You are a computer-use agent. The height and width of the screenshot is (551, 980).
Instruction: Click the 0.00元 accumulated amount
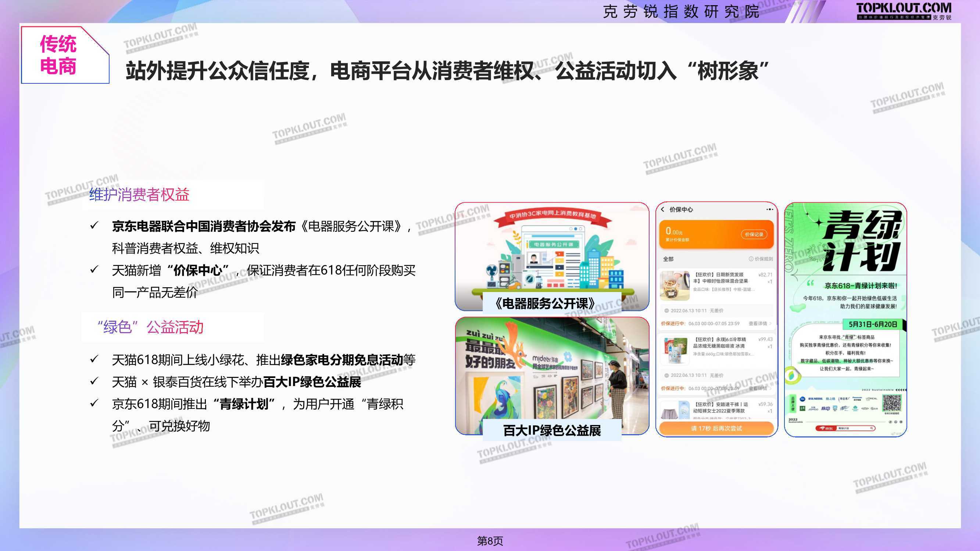pos(674,231)
